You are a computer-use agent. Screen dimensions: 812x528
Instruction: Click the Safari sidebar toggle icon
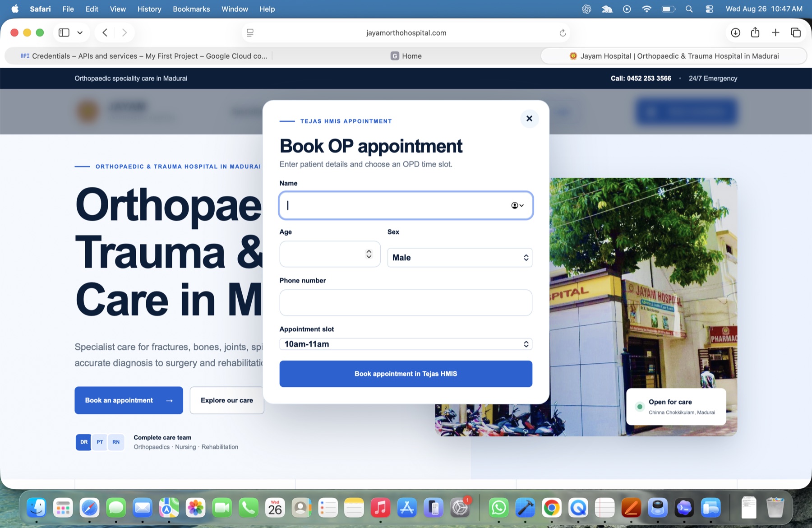pos(64,32)
